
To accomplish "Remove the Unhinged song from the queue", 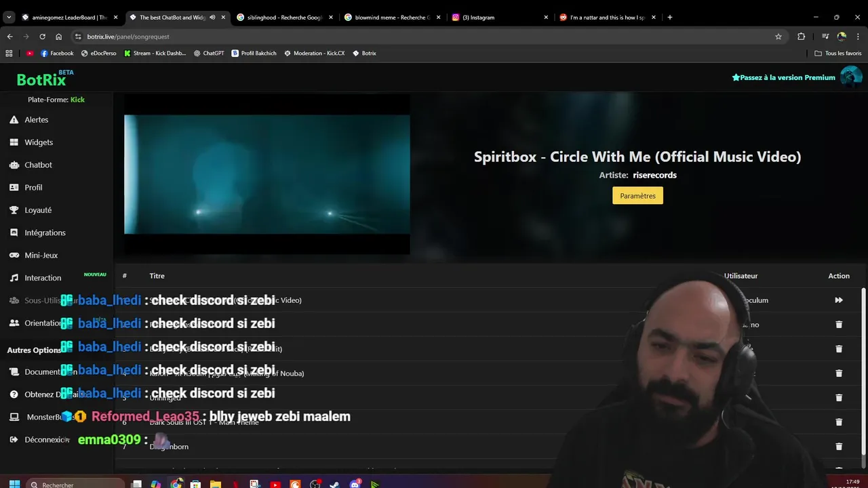I will pyautogui.click(x=839, y=398).
